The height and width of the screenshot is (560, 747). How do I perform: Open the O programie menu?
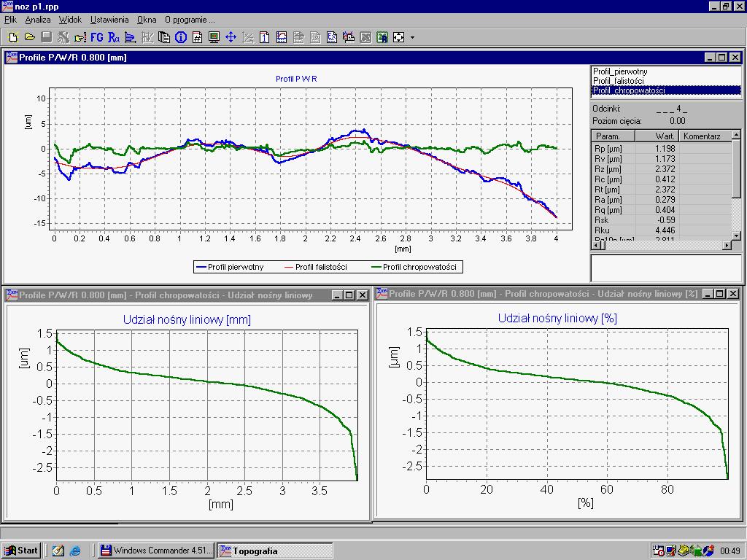tap(190, 20)
